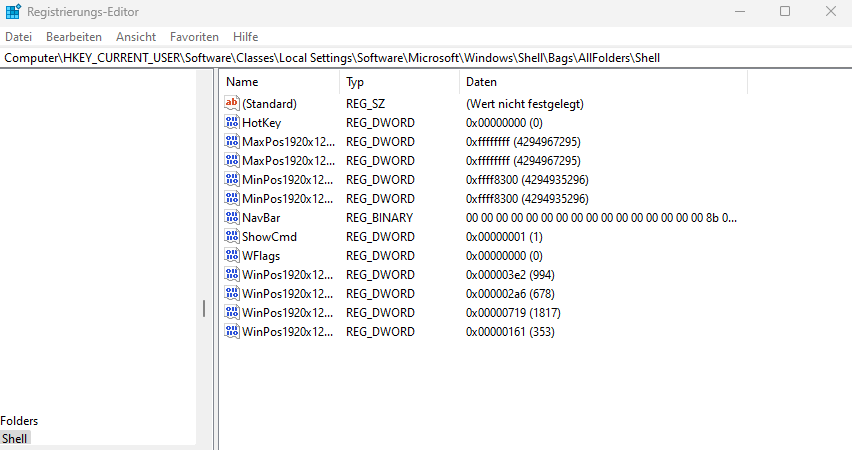Select the Shell key in the tree
This screenshot has width=852, height=450.
click(x=14, y=439)
